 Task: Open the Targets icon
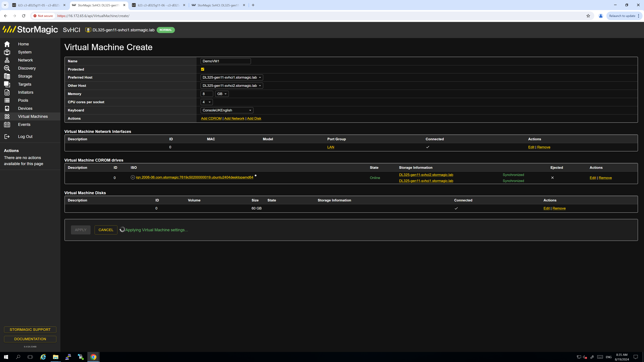pyautogui.click(x=7, y=84)
